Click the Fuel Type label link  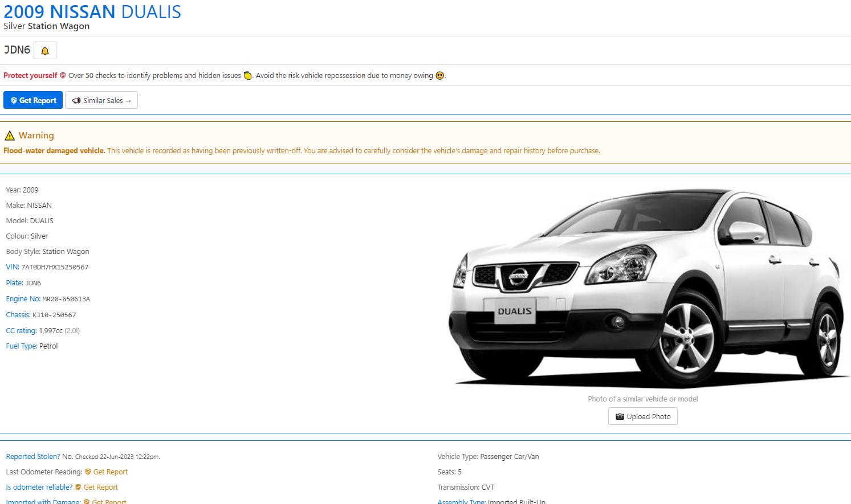coord(21,346)
